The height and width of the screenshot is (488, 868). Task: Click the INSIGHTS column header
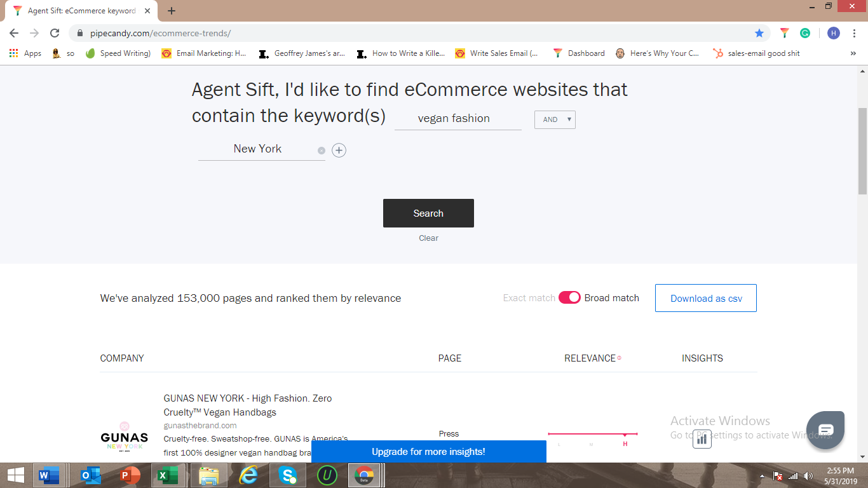click(x=702, y=358)
